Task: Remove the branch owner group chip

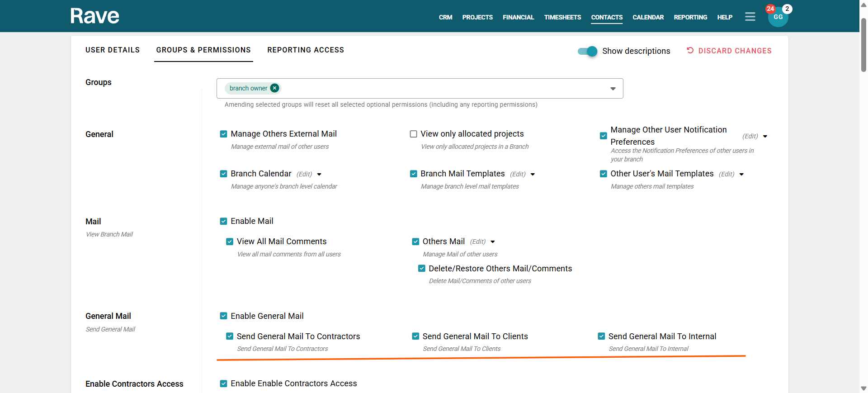Action: pos(274,88)
